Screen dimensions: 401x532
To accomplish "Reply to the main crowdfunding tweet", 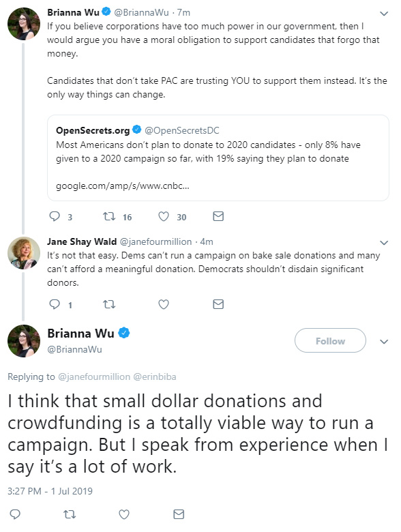I will pyautogui.click(x=15, y=514).
